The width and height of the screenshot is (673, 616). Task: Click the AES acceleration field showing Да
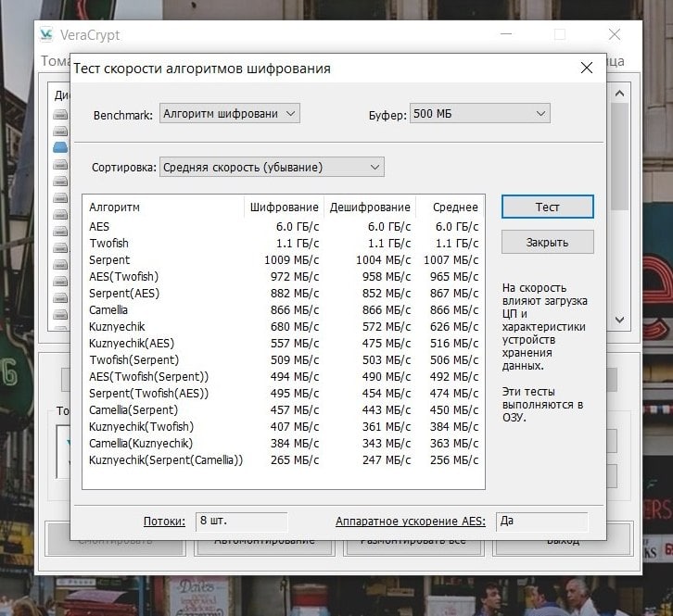pyautogui.click(x=541, y=522)
